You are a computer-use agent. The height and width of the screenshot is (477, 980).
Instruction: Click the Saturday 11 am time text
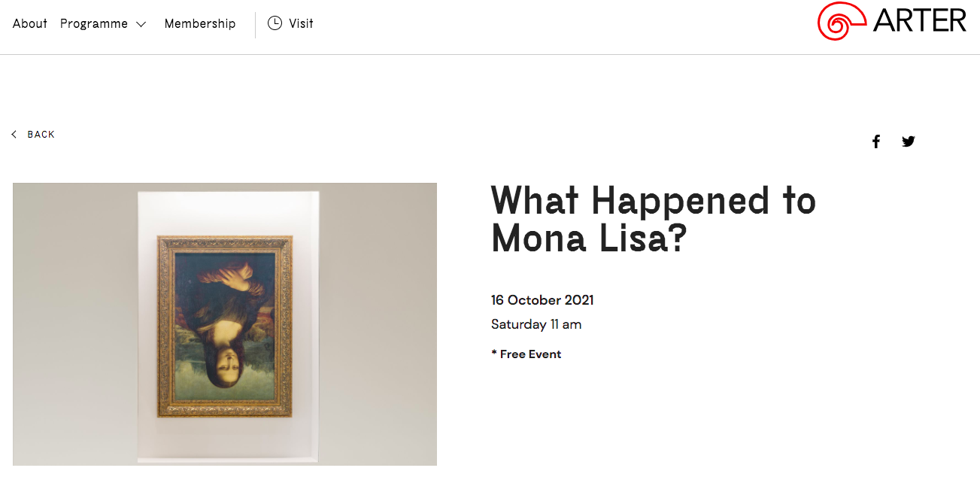point(536,325)
